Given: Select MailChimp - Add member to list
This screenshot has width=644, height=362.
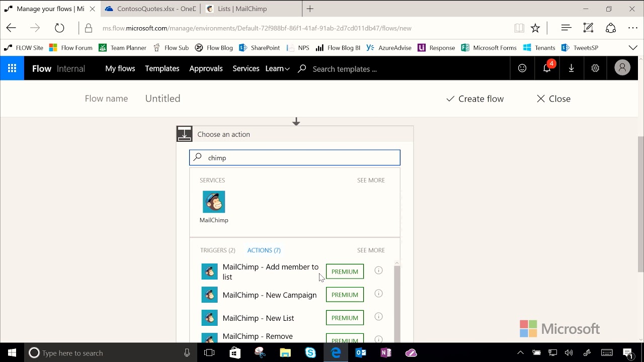Looking at the screenshot, I should (x=271, y=271).
